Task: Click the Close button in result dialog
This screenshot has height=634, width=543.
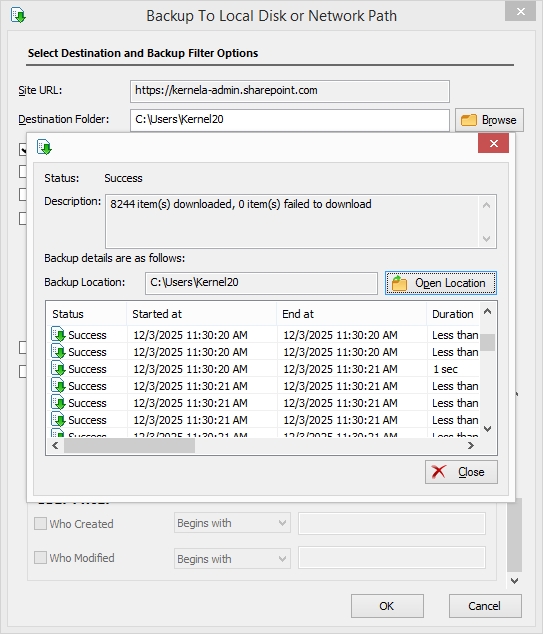Action: coord(461,472)
